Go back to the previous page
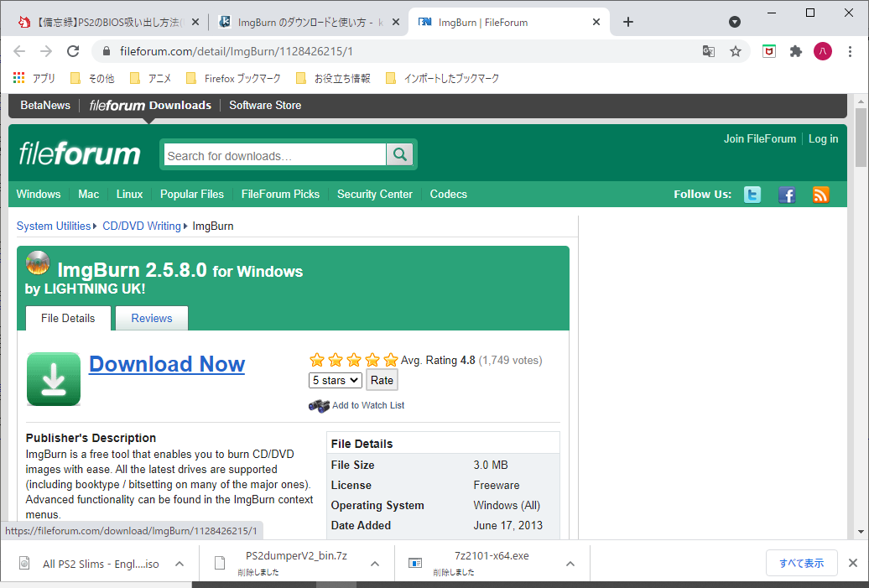Screen dimensions: 869x588 [x=19, y=51]
